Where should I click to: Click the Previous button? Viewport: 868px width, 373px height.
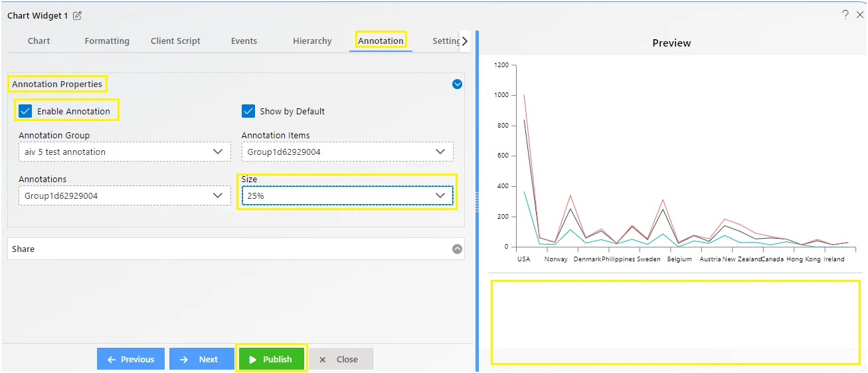point(131,359)
